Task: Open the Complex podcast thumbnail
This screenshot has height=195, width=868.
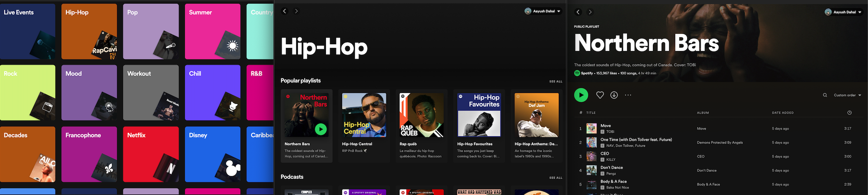Action: 307,192
